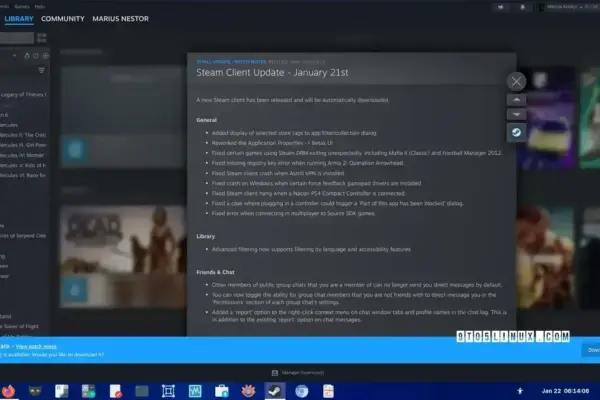
Task: Select the Hercules II game in library list
Action: [23, 135]
